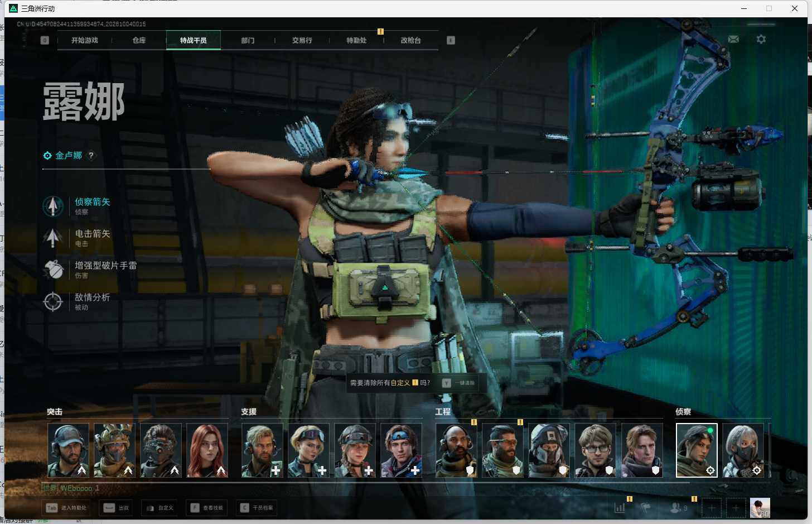Screen dimensions: 812x524
Task: Open the 特勤处 tab
Action: point(356,40)
